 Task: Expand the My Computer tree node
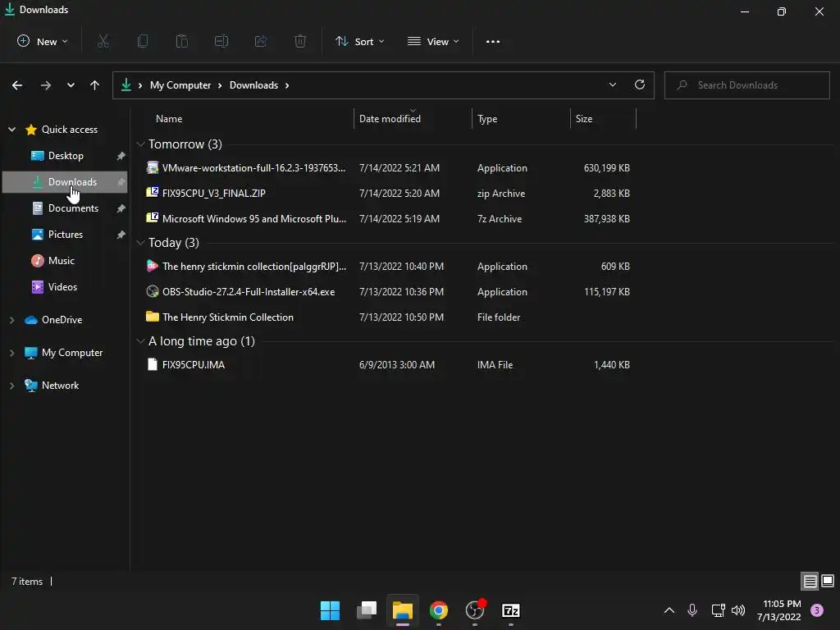click(x=11, y=353)
